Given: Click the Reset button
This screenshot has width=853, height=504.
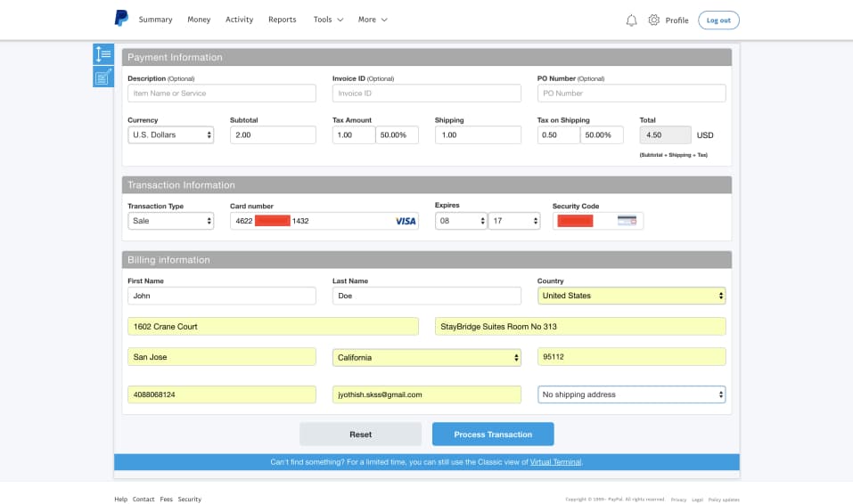Looking at the screenshot, I should point(360,435).
